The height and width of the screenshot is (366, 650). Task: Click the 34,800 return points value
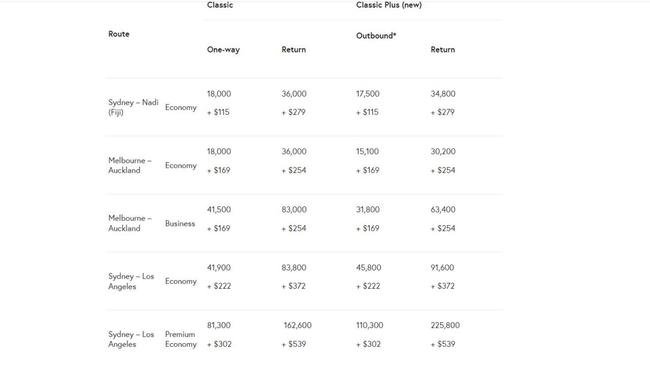pos(443,94)
